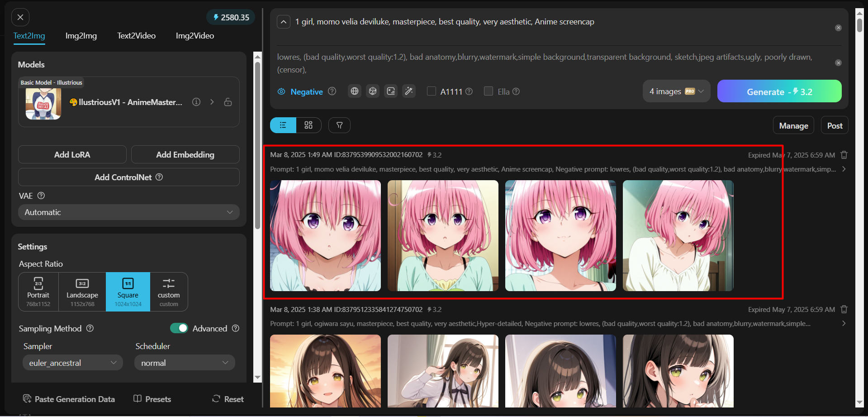868x417 pixels.
Task: Clear the negative prompt with its X icon
Action: pyautogui.click(x=838, y=62)
